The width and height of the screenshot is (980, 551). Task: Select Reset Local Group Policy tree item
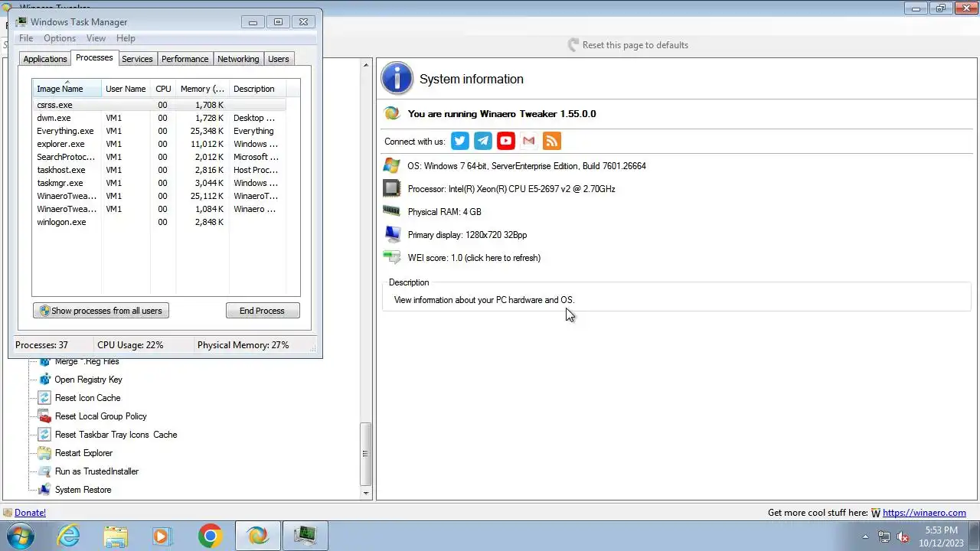[x=100, y=416]
